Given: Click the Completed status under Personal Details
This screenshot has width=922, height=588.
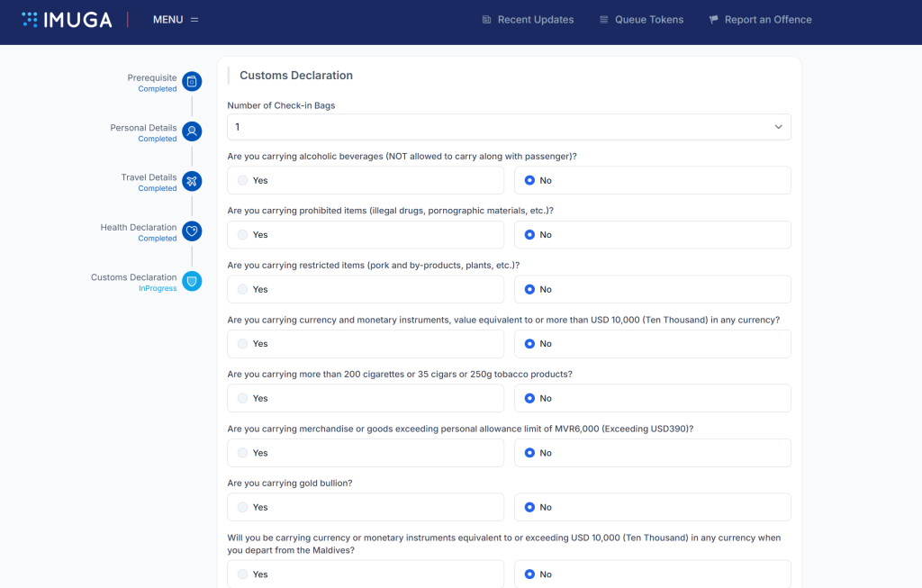Looking at the screenshot, I should click(157, 139).
